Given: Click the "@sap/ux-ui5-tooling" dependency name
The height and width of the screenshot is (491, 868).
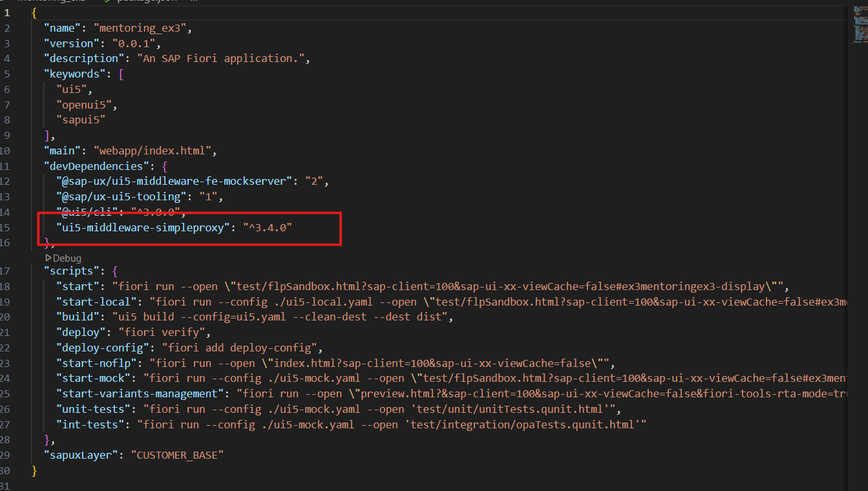Looking at the screenshot, I should (121, 196).
